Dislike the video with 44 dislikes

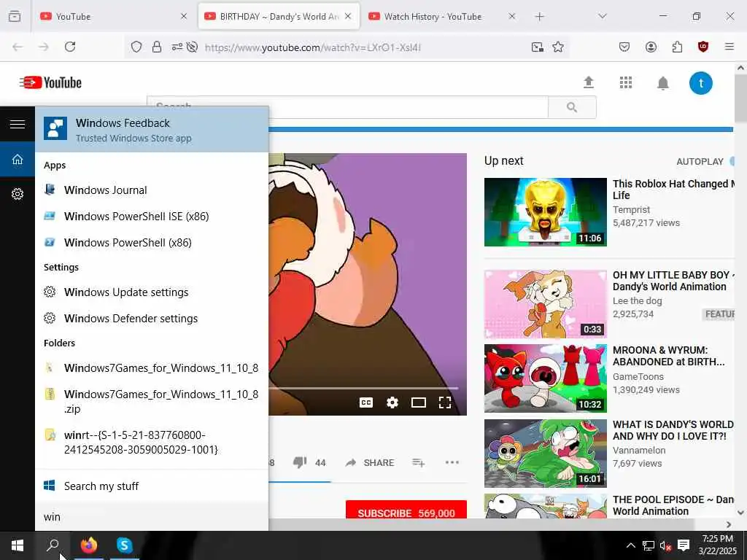pyautogui.click(x=309, y=462)
